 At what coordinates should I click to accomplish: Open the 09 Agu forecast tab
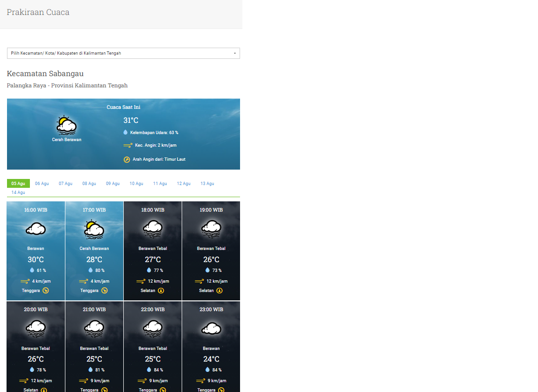(113, 183)
